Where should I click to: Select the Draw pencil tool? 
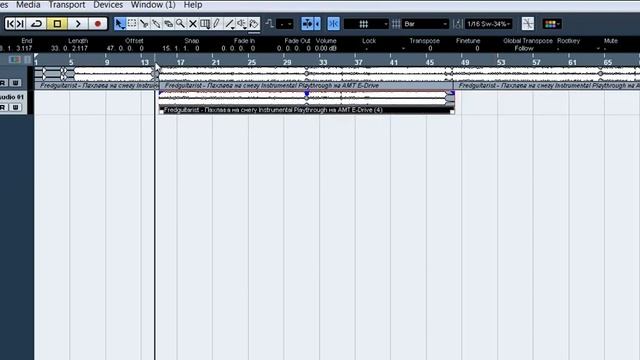click(217, 24)
